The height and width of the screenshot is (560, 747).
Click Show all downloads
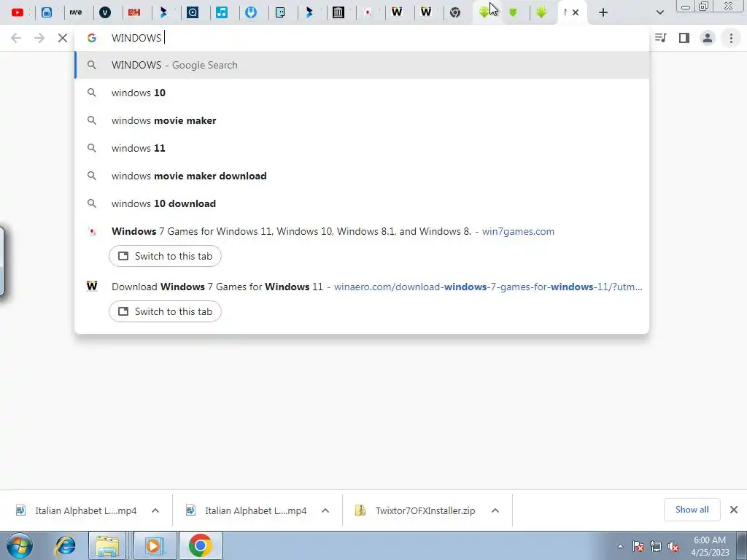coord(692,510)
